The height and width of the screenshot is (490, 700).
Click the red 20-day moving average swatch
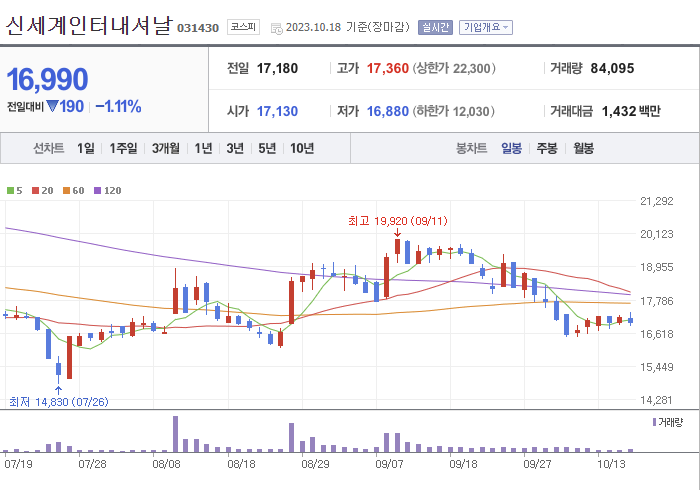tap(35, 191)
